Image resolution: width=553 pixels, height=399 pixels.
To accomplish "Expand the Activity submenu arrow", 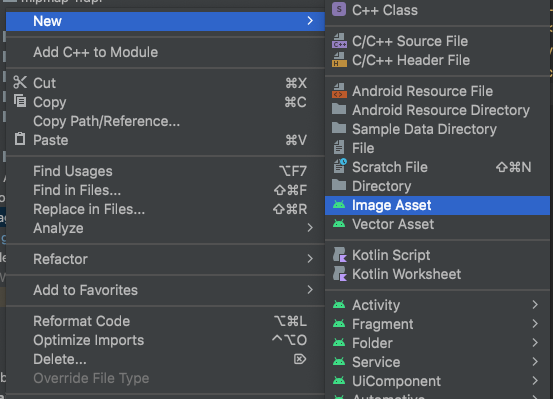I will (535, 304).
